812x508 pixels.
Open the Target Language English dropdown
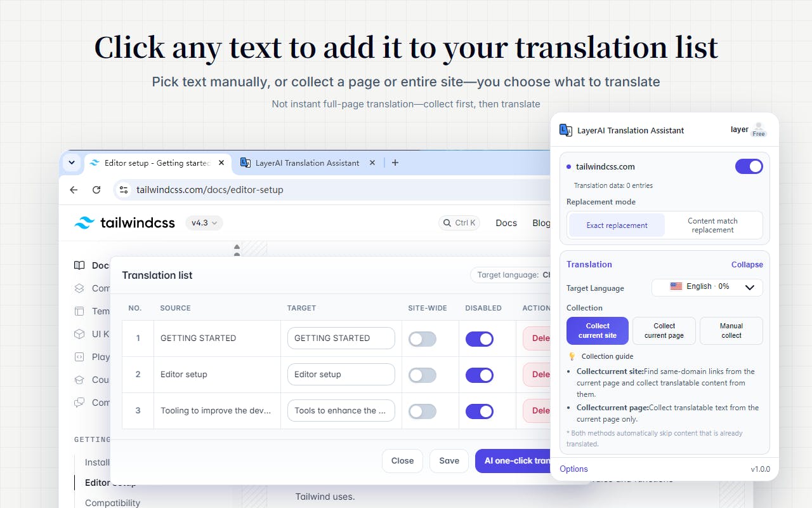tap(707, 287)
